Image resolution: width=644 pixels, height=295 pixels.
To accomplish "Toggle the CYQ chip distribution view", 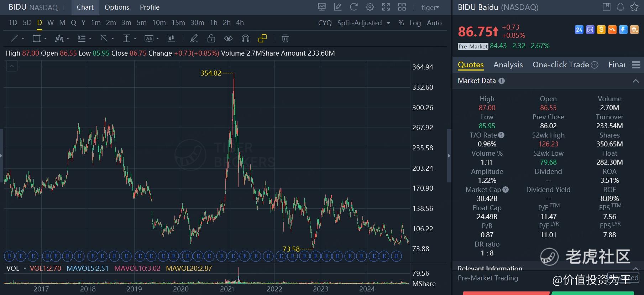I will tap(325, 23).
